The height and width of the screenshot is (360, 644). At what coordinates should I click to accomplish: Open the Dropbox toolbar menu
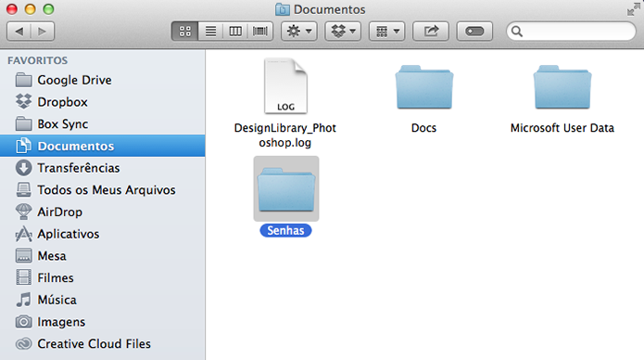click(x=343, y=32)
